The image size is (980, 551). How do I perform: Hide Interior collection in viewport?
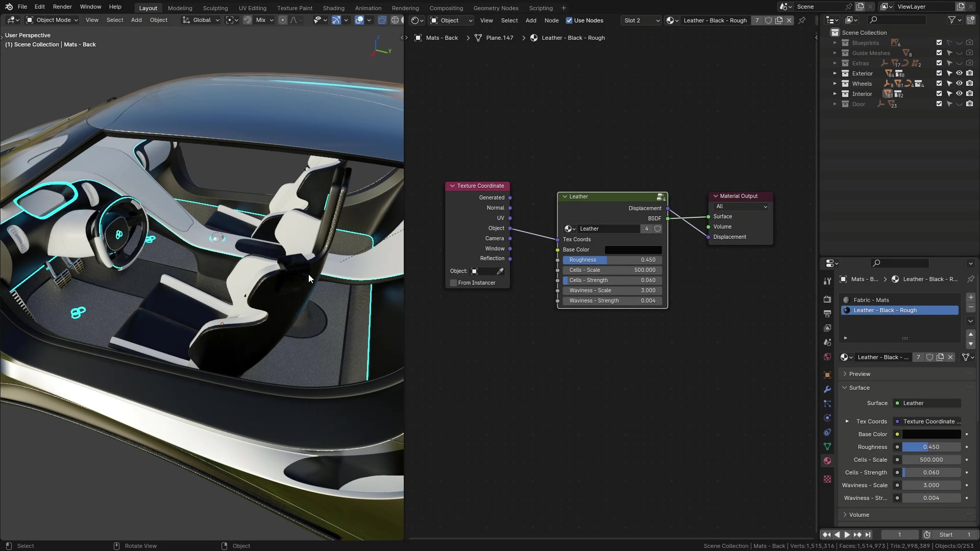960,94
